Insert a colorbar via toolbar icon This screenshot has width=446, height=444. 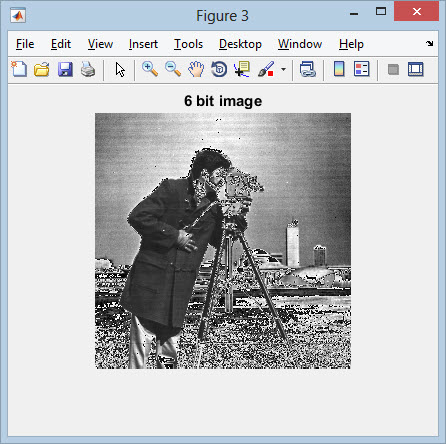tap(339, 69)
